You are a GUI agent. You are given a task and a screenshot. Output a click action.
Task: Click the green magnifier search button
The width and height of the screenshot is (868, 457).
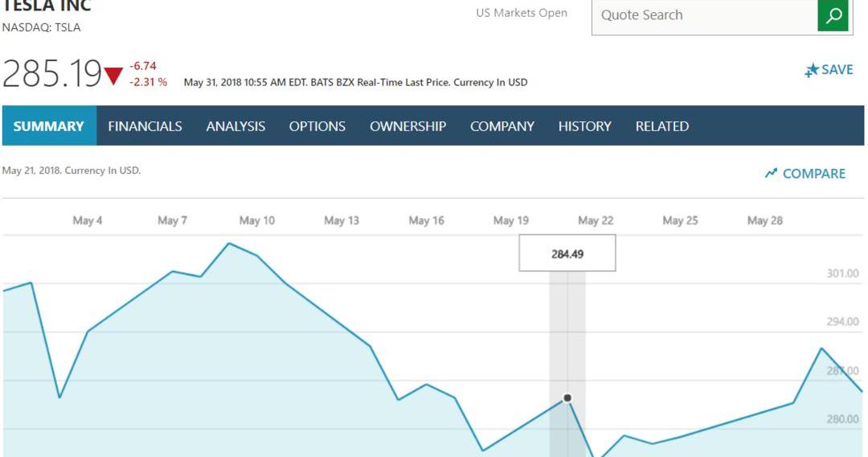[x=833, y=15]
